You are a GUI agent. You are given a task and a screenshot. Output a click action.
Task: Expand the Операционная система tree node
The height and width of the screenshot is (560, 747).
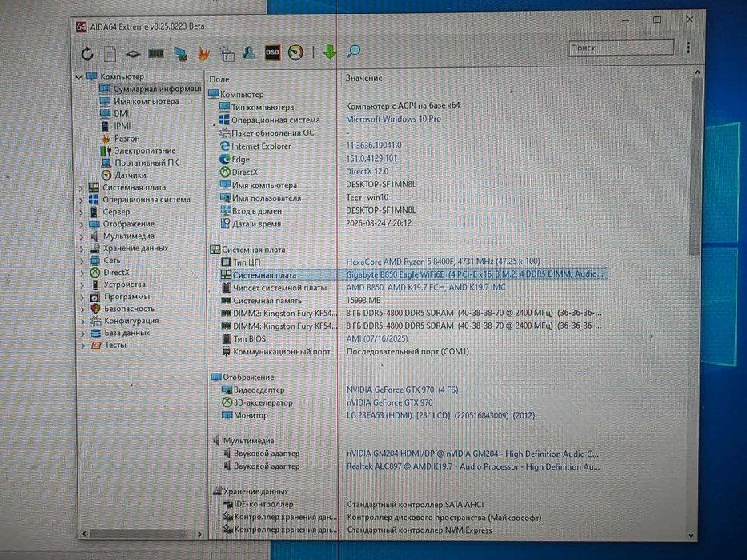[x=82, y=201]
